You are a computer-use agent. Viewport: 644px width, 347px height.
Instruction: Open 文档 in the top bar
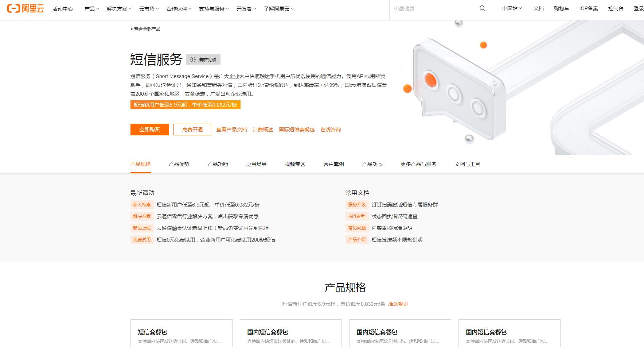pyautogui.click(x=538, y=8)
